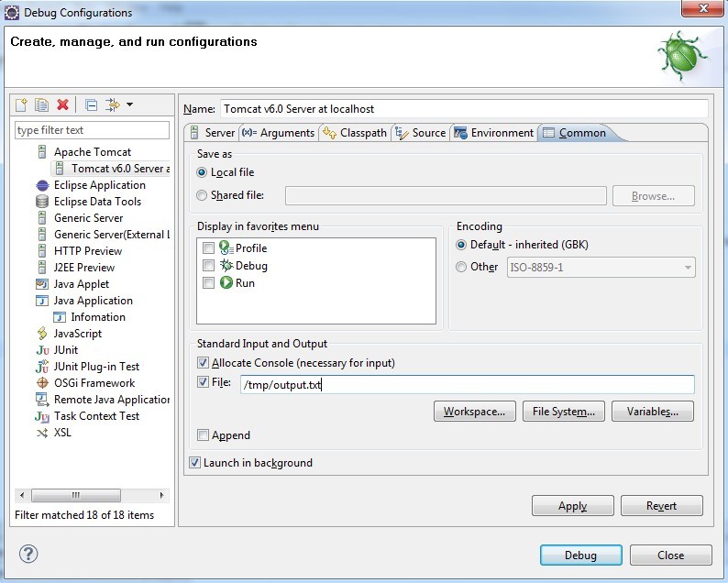Open the Classpath tab
The image size is (728, 583).
[x=355, y=133]
